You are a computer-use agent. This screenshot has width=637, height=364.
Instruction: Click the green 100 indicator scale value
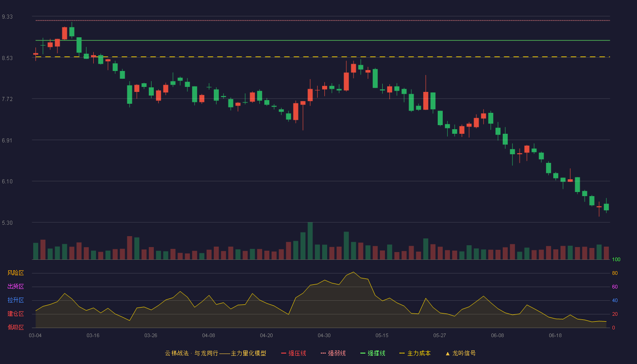pyautogui.click(x=616, y=260)
